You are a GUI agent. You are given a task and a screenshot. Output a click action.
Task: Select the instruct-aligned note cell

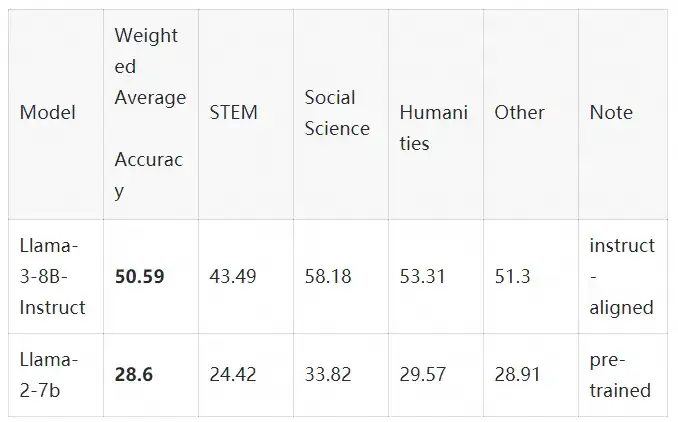(622, 277)
